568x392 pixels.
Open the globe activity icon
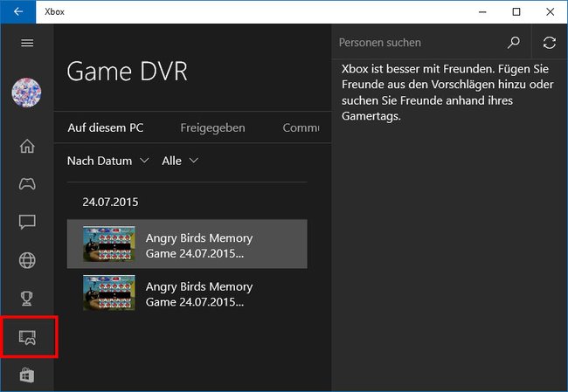[27, 260]
